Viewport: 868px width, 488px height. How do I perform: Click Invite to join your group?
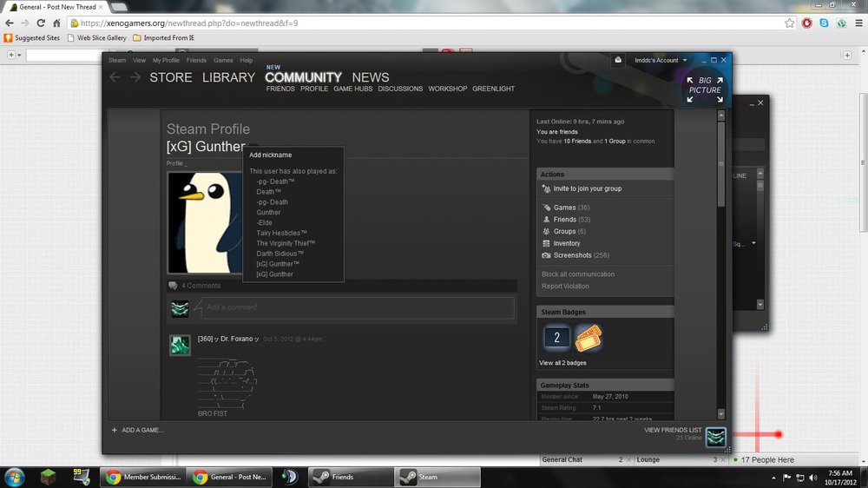(x=588, y=189)
